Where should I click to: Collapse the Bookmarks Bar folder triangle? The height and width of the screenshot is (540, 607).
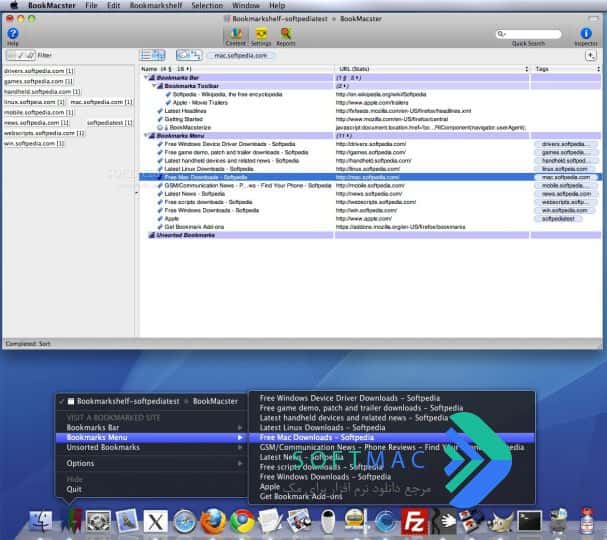[146, 77]
